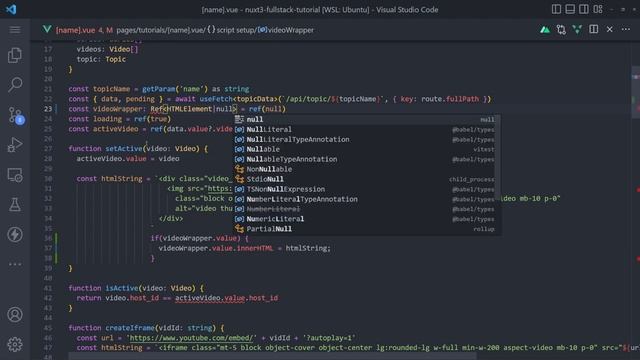
Task: Select deprecated 'NumberLiteral' suggestion
Action: tap(364, 209)
